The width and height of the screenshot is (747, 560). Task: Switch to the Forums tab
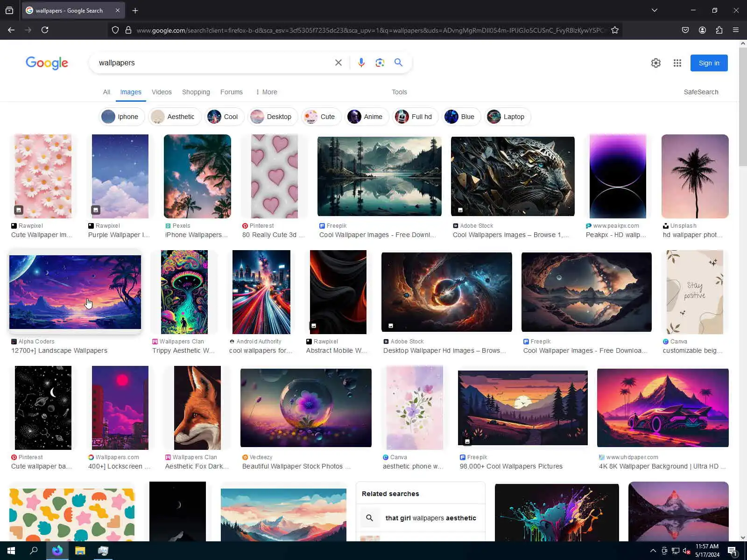[232, 92]
